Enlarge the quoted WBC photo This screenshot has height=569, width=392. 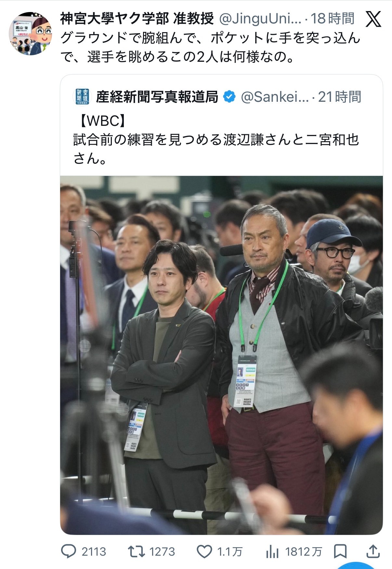[x=221, y=355]
